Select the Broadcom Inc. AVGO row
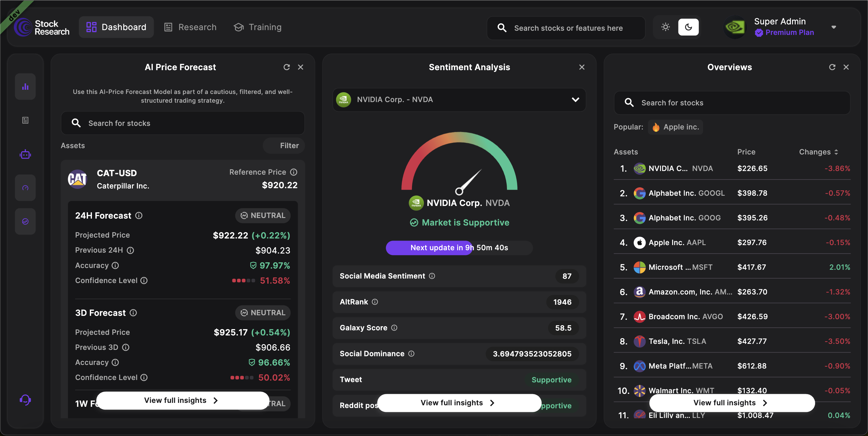 732,316
